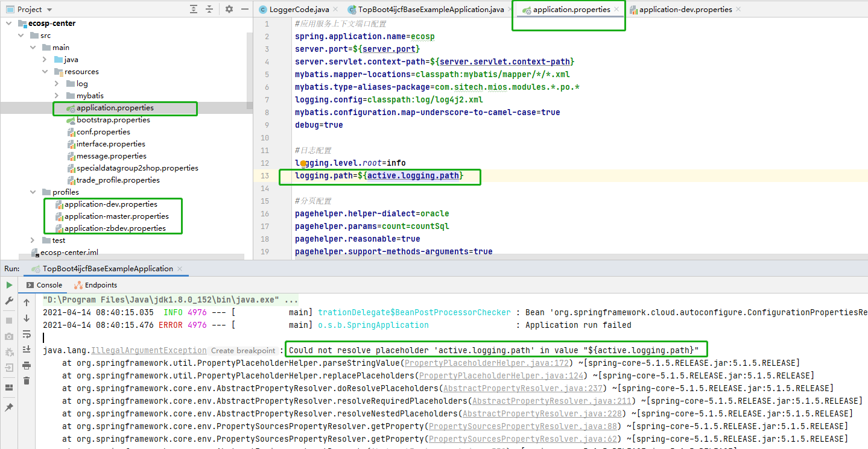The height and width of the screenshot is (449, 868).
Task: Click pagehelper.helper-dialect=oracle line
Action: click(x=372, y=213)
